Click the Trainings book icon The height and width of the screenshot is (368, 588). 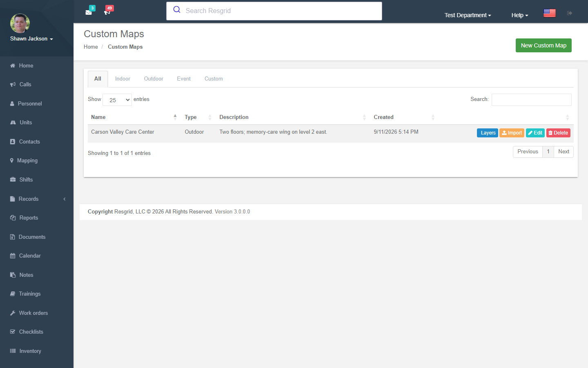point(13,294)
